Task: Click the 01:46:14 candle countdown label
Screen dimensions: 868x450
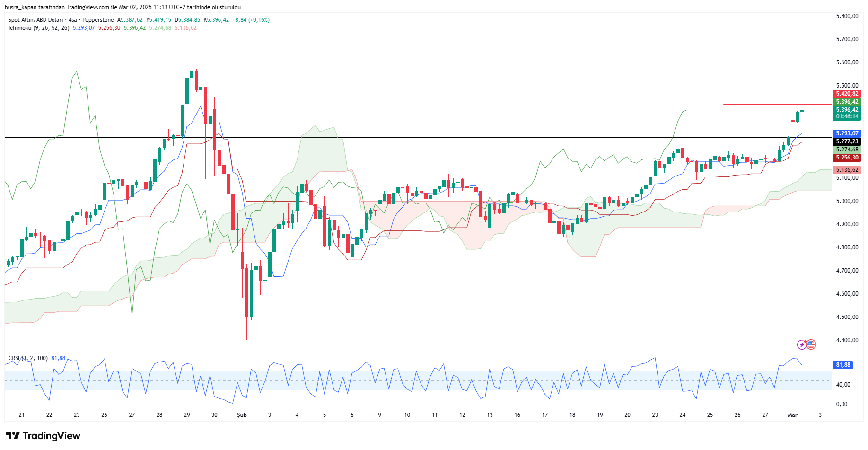Action: point(846,116)
